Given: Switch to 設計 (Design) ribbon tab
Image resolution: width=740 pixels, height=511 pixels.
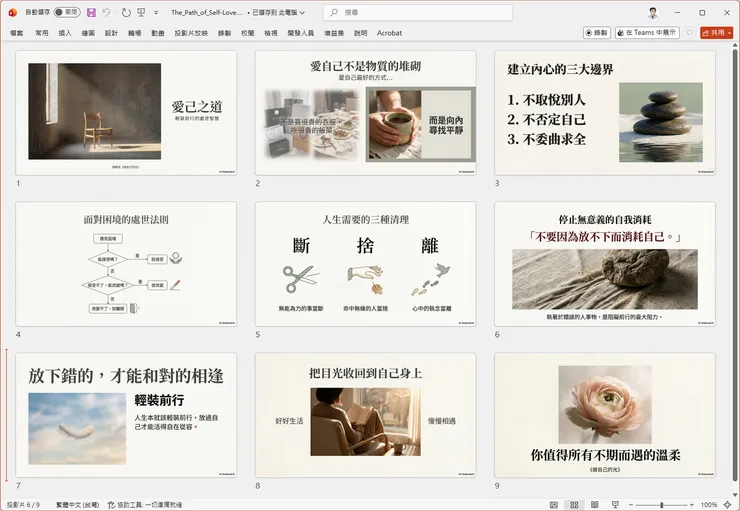Looking at the screenshot, I should pos(111,33).
